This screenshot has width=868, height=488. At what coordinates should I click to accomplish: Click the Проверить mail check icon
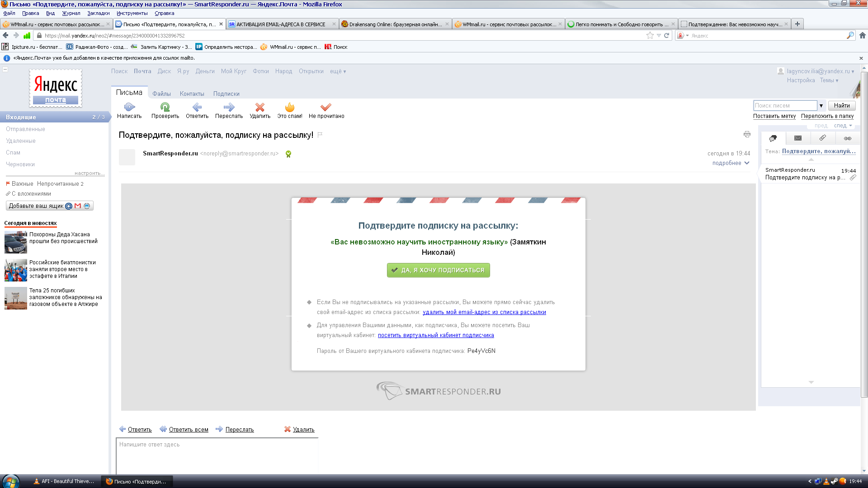coord(165,107)
